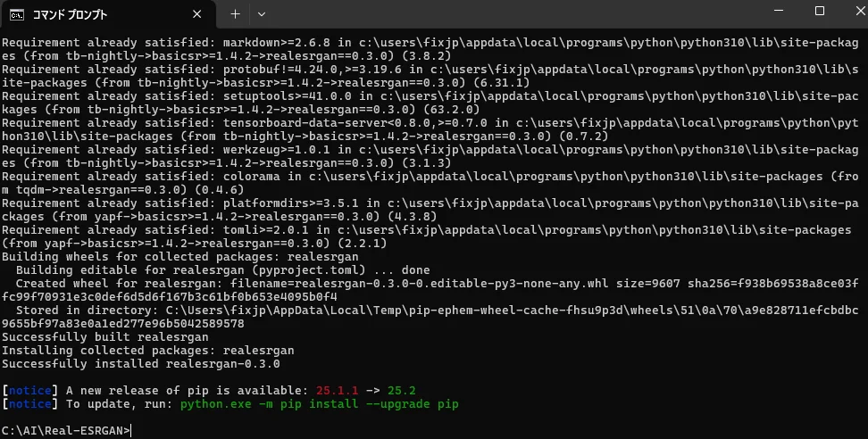Viewport: 868px width, 439px height.
Task: Click the first [notice] label
Action: click(30, 391)
